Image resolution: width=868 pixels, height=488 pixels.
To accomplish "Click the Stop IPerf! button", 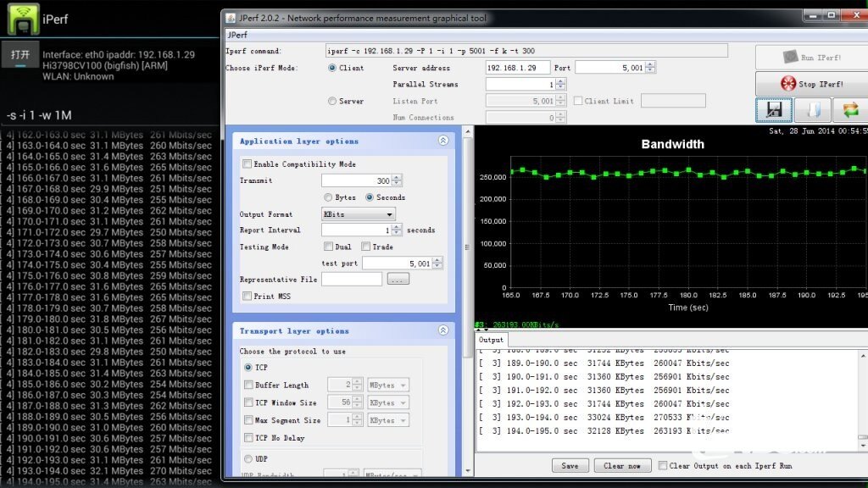I will pyautogui.click(x=811, y=84).
